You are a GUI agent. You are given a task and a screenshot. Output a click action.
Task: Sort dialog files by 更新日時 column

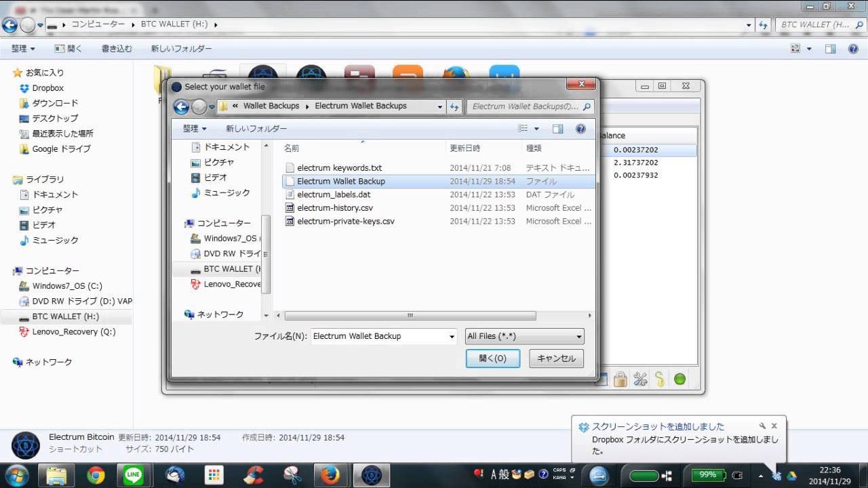465,148
